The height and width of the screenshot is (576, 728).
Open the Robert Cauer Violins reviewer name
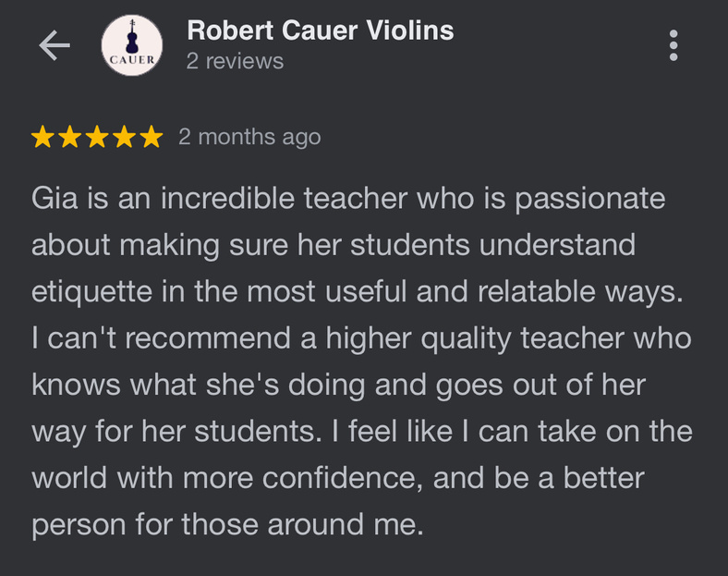point(320,31)
